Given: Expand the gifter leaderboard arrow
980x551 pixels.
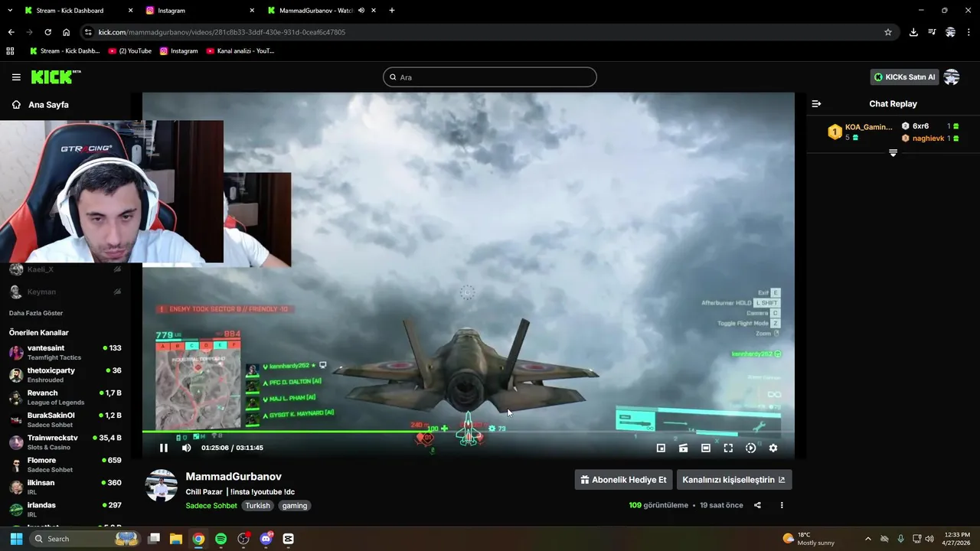Looking at the screenshot, I should (893, 153).
